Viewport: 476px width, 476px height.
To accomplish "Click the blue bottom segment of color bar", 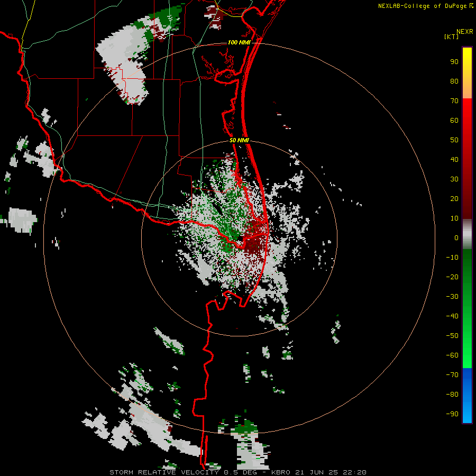I will [467, 396].
